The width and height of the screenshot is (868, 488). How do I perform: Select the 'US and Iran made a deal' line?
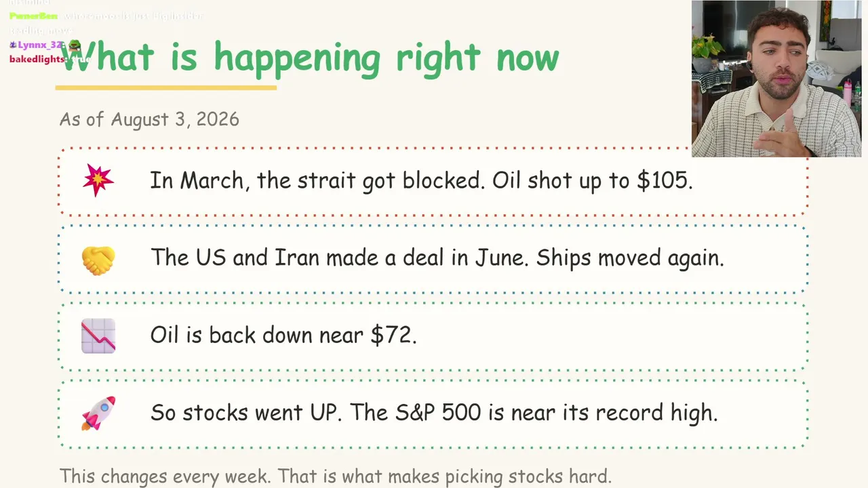[437, 258]
